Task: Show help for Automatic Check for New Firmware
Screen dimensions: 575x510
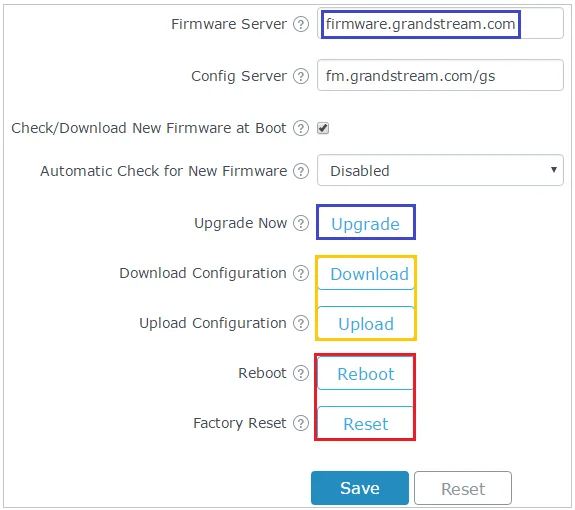Action: [301, 171]
